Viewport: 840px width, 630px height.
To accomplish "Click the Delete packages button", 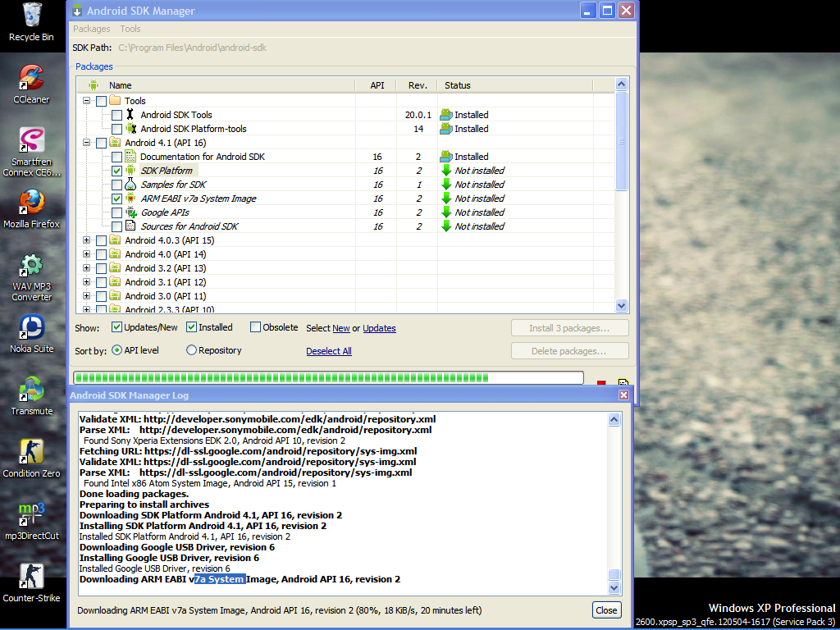I will [569, 351].
